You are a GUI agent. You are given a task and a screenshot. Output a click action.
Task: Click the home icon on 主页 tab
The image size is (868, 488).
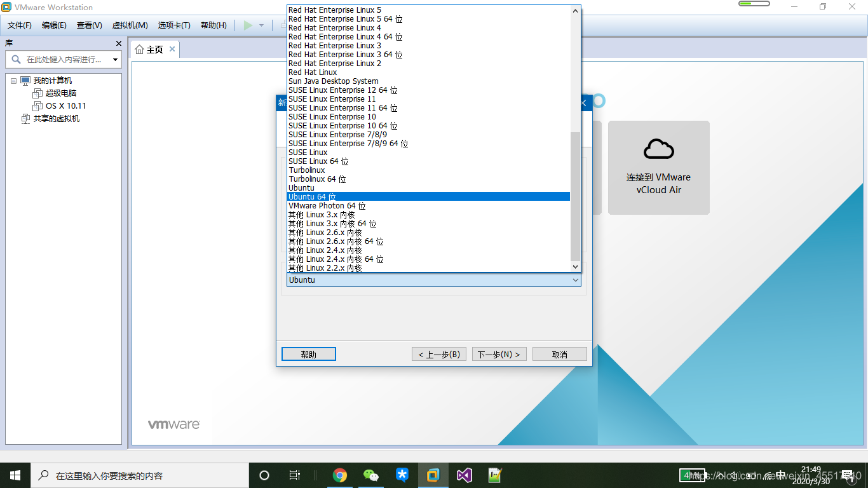(140, 50)
